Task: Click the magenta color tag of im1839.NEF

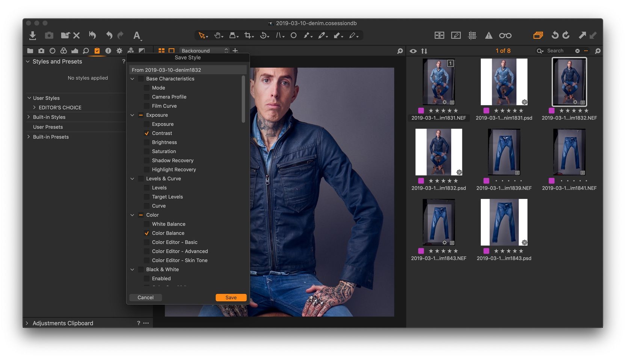Action: pos(486,181)
